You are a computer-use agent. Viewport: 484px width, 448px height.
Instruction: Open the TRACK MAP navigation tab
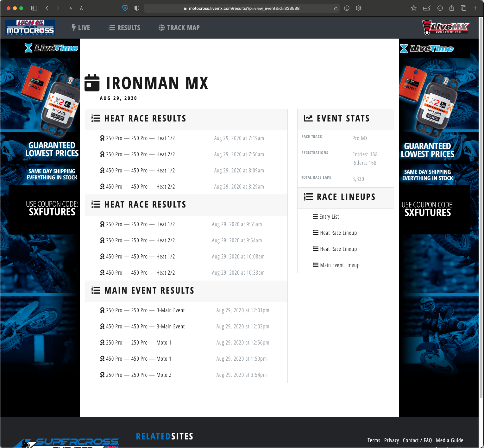[x=179, y=28]
